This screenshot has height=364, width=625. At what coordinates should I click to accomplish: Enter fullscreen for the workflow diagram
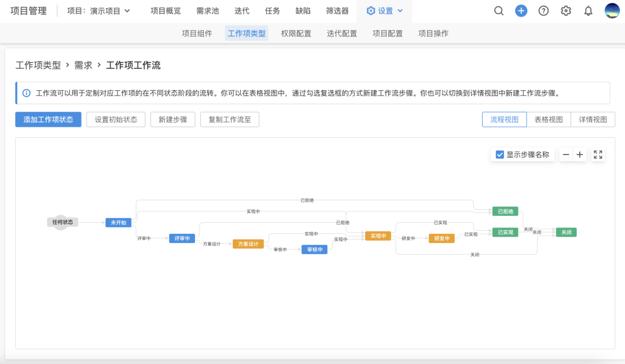pos(598,155)
